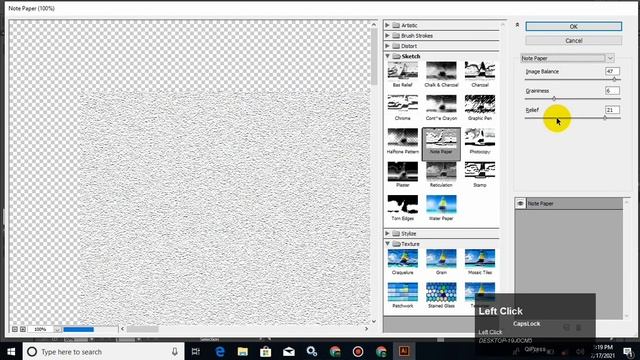Expand the Artistic filter folder
The width and height of the screenshot is (640, 360).
point(387,25)
